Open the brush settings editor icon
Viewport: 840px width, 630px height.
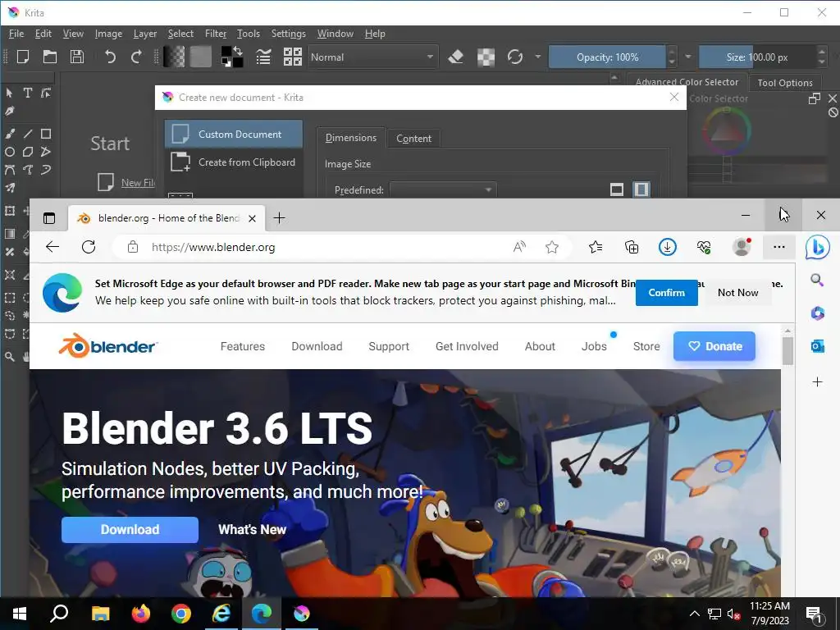pyautogui.click(x=263, y=57)
